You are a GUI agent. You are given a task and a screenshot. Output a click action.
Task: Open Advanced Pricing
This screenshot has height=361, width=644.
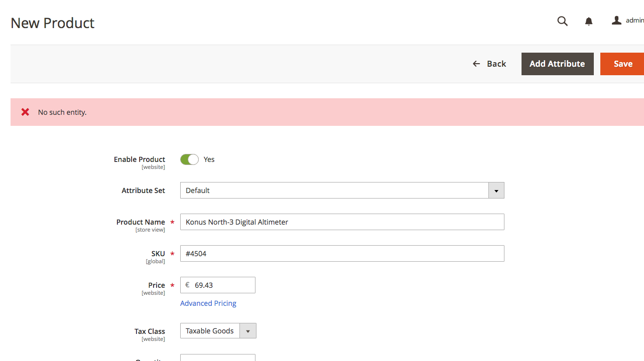[x=208, y=303]
